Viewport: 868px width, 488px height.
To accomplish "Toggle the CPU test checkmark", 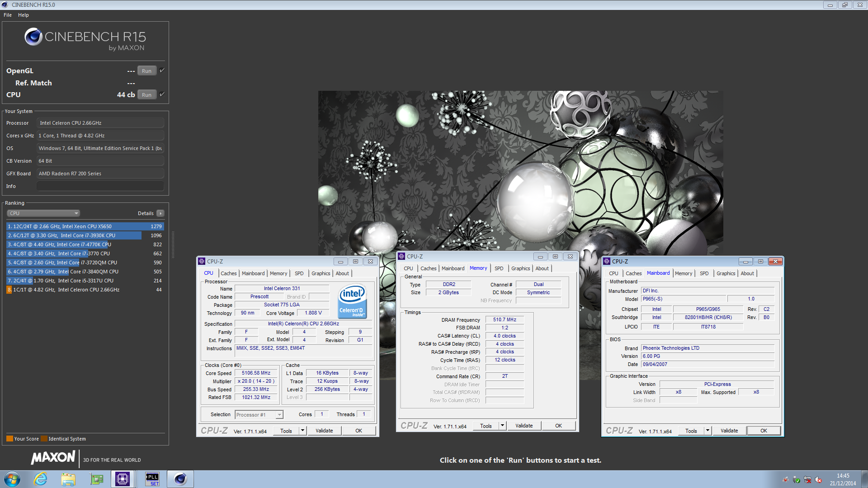I will pyautogui.click(x=162, y=94).
